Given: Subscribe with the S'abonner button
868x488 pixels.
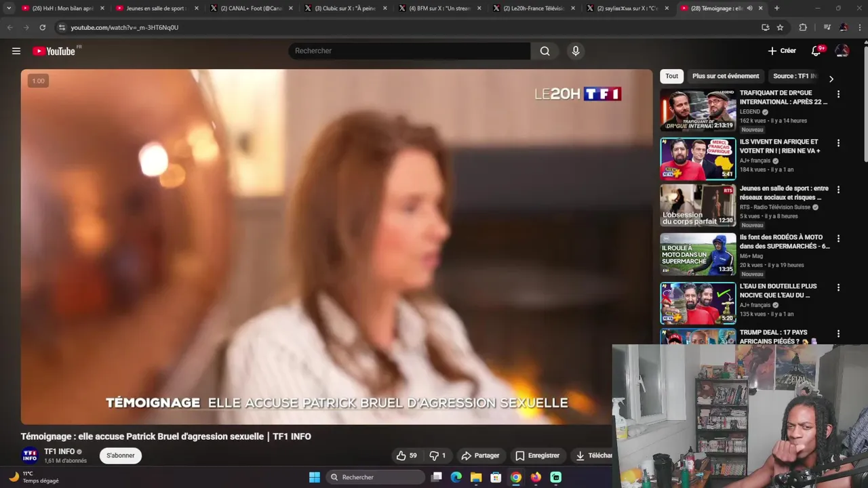Looking at the screenshot, I should [120, 455].
